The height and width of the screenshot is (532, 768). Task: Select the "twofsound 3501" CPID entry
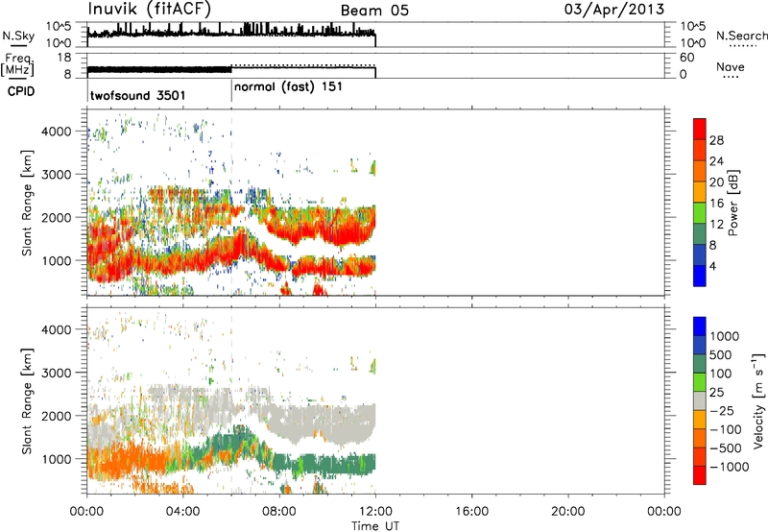point(137,95)
